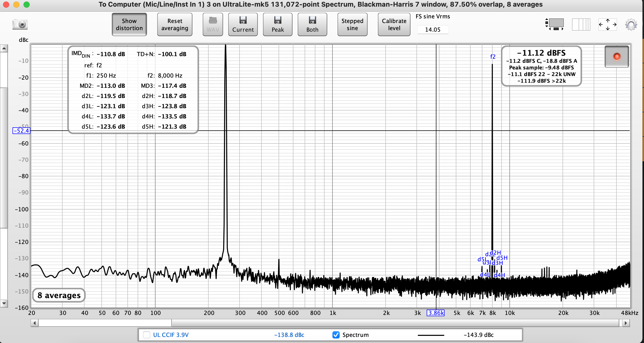Edit the FS sine Vrms field

(433, 30)
